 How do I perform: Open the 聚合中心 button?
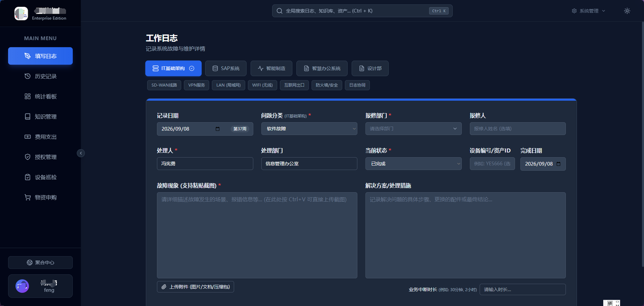click(x=40, y=263)
